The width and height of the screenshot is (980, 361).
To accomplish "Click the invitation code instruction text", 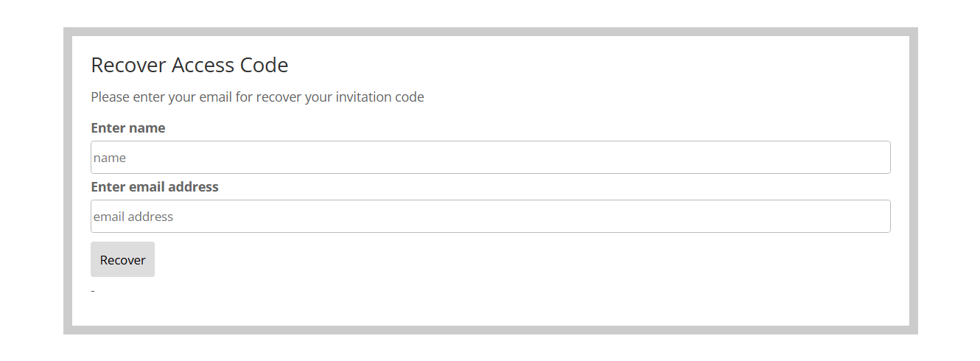I will pos(257,97).
